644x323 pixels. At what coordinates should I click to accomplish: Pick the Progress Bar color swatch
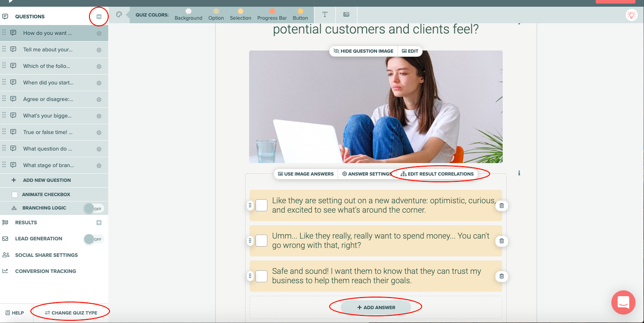pos(272,11)
